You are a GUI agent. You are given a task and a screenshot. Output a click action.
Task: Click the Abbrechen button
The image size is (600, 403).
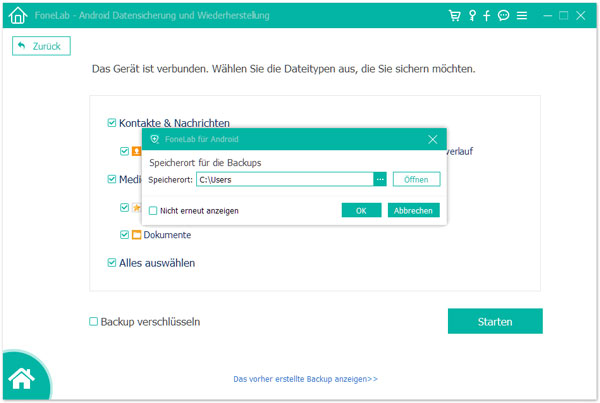click(414, 210)
